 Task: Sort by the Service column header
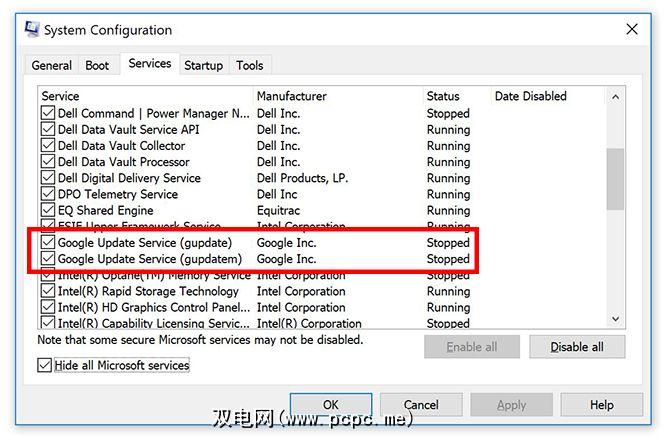(x=146, y=96)
